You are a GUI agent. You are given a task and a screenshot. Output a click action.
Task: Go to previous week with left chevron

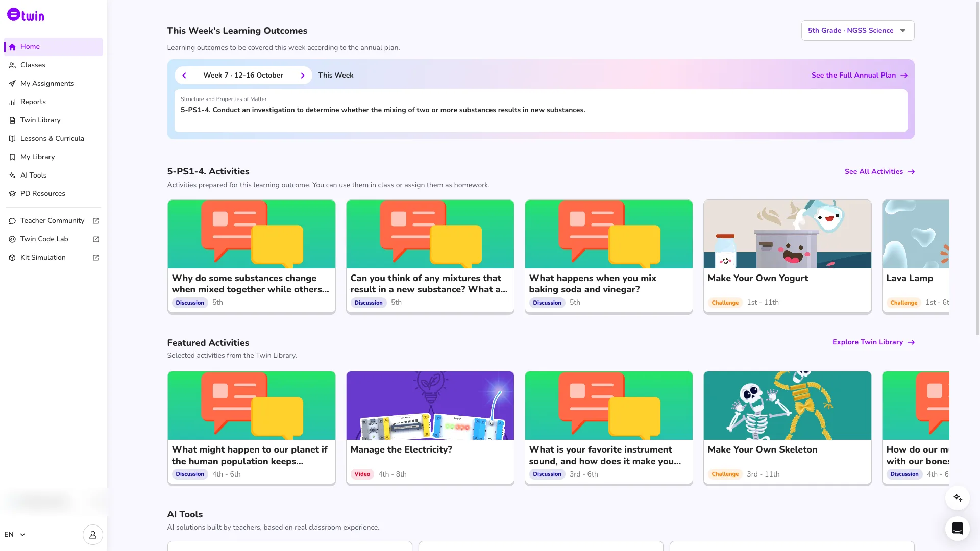point(184,76)
